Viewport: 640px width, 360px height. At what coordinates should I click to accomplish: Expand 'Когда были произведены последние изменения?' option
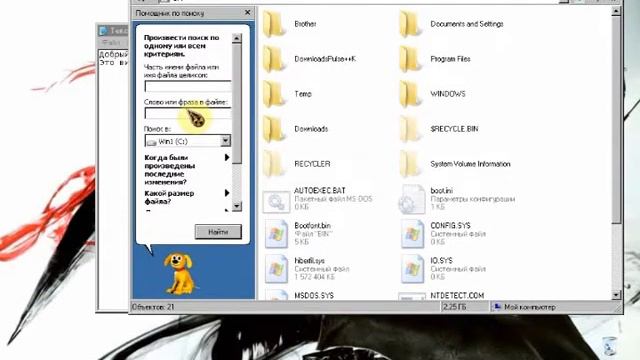point(227,158)
